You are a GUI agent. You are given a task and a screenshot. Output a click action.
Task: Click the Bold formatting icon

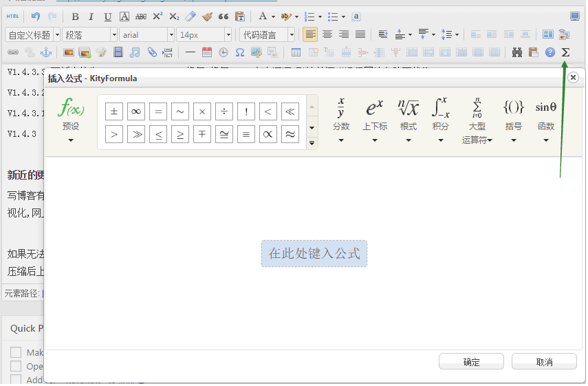pyautogui.click(x=75, y=17)
